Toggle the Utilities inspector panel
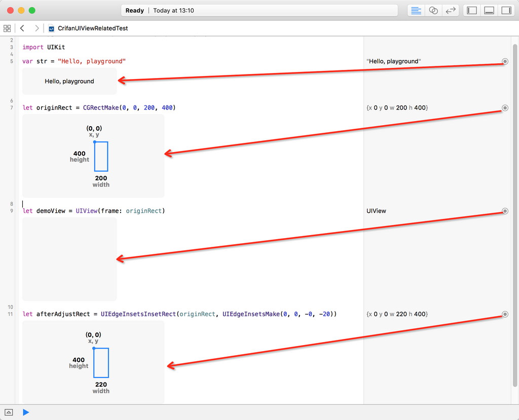The height and width of the screenshot is (420, 519). tap(506, 11)
